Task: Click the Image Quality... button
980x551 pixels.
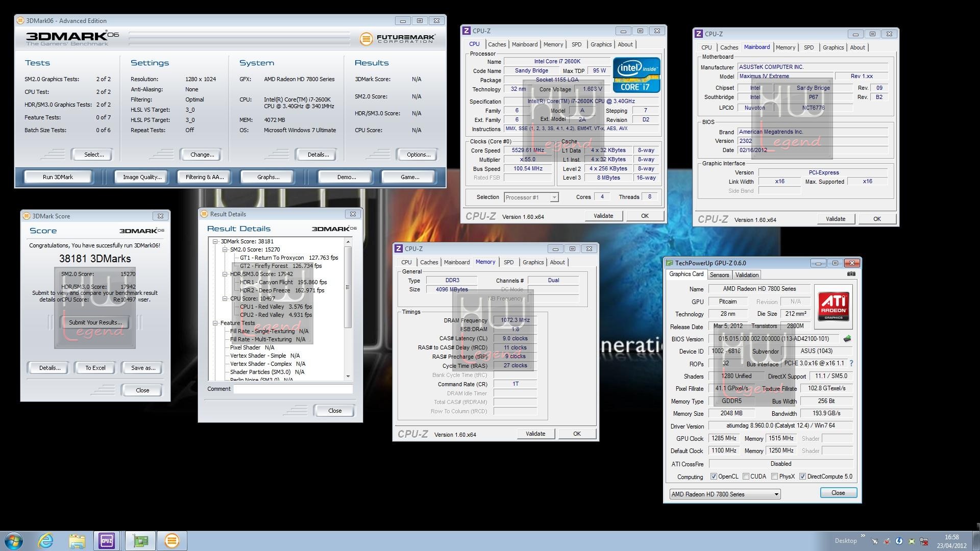Action: coord(142,177)
